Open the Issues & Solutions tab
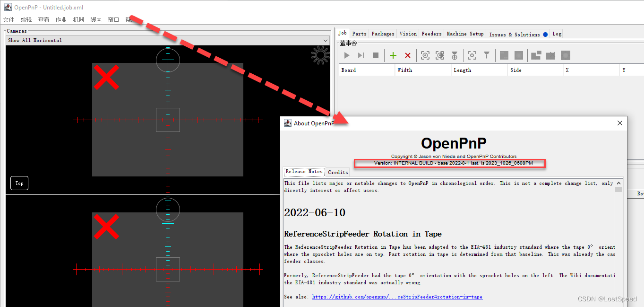The width and height of the screenshot is (644, 307). coord(518,34)
